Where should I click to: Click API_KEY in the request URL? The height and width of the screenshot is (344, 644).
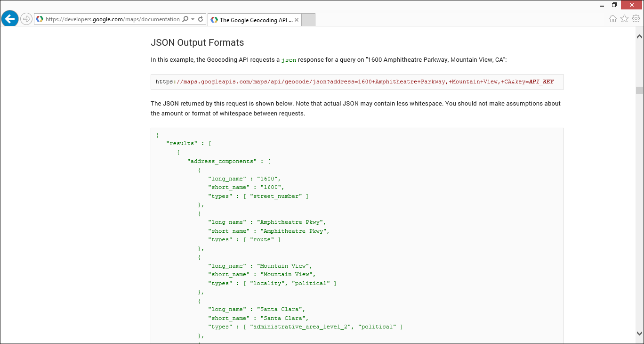541,82
